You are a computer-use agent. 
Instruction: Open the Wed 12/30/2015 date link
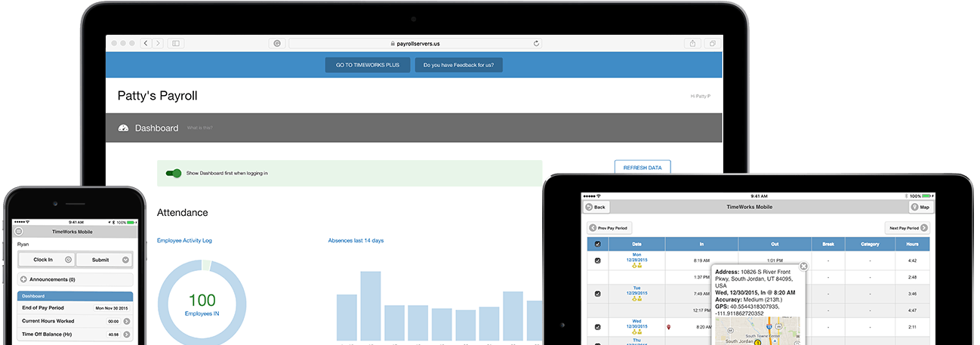(x=636, y=323)
